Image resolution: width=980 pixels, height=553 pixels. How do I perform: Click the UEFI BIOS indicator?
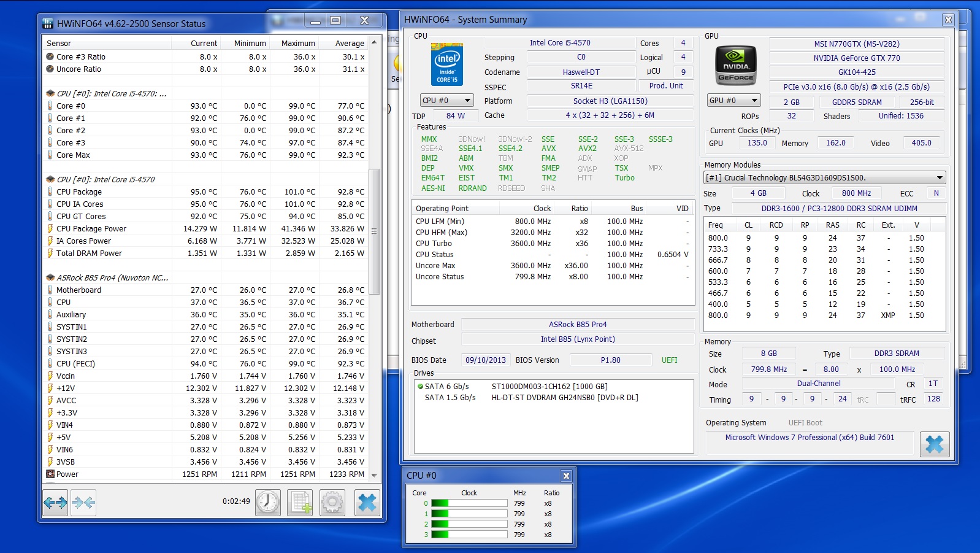click(x=669, y=360)
